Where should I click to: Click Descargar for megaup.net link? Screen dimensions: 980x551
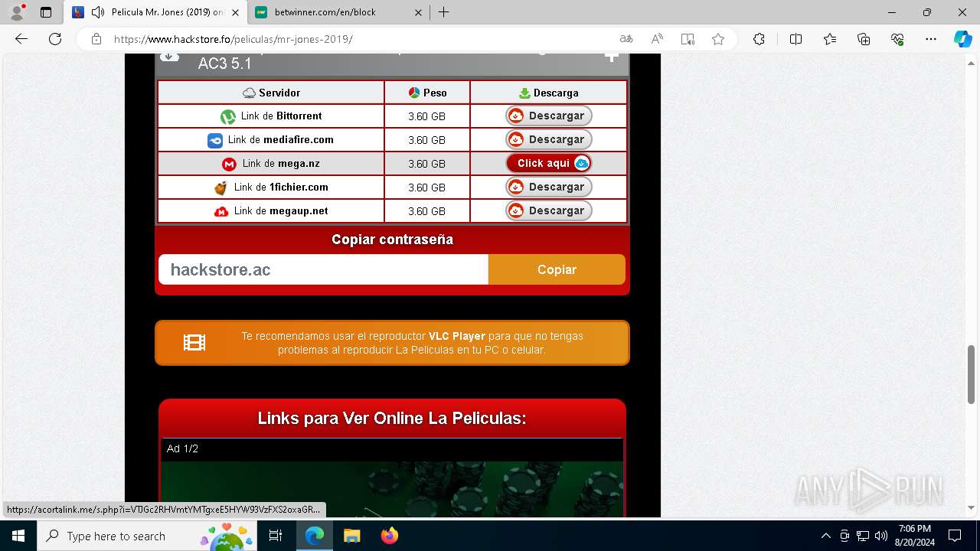549,210
